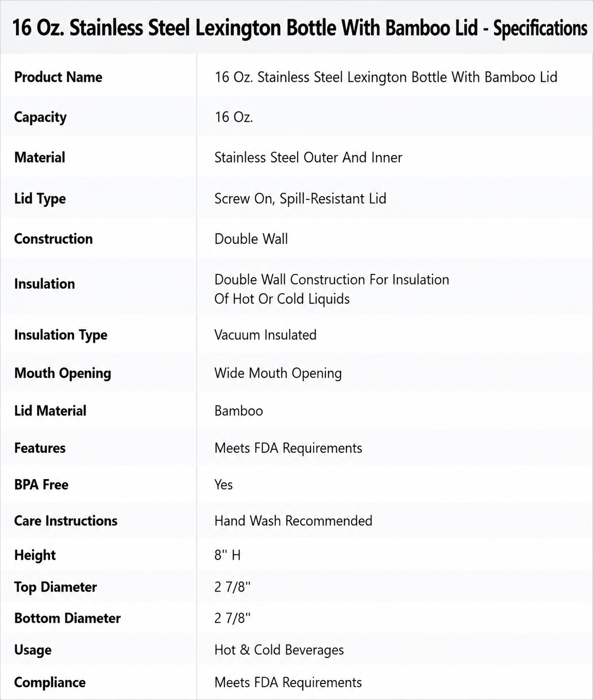Viewport: 593px width, 700px height.
Task: Click Hand Wash Recommended care instruction
Action: 293,521
